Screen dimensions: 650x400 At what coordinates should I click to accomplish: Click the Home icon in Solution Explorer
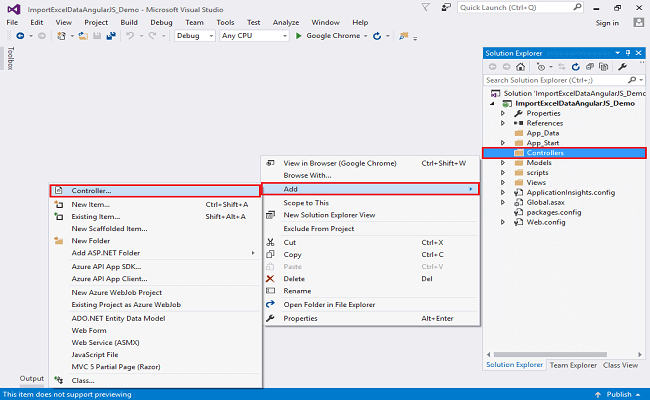point(521,67)
